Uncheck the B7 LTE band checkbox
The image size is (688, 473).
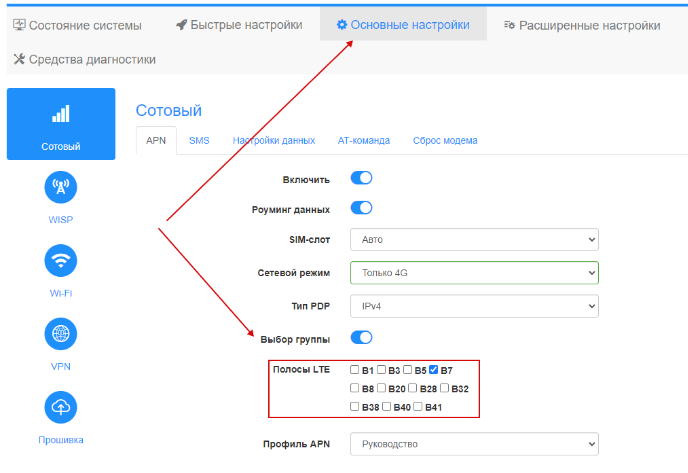tap(434, 369)
